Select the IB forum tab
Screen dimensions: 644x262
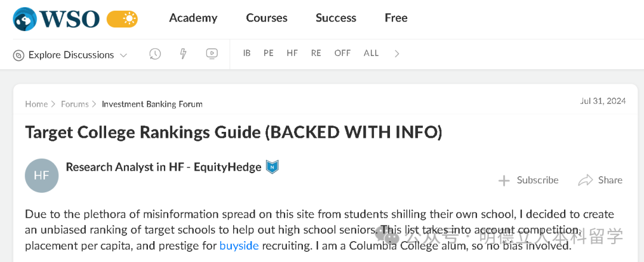(247, 53)
